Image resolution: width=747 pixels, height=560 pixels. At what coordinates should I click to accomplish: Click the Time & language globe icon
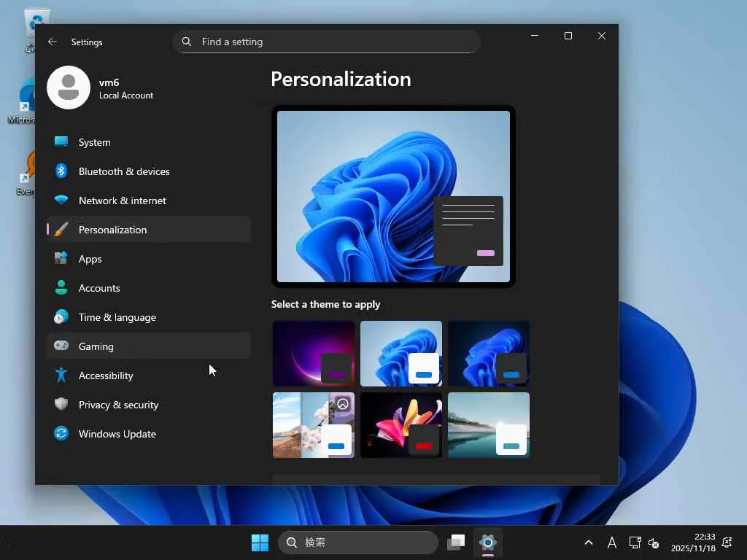pos(61,317)
